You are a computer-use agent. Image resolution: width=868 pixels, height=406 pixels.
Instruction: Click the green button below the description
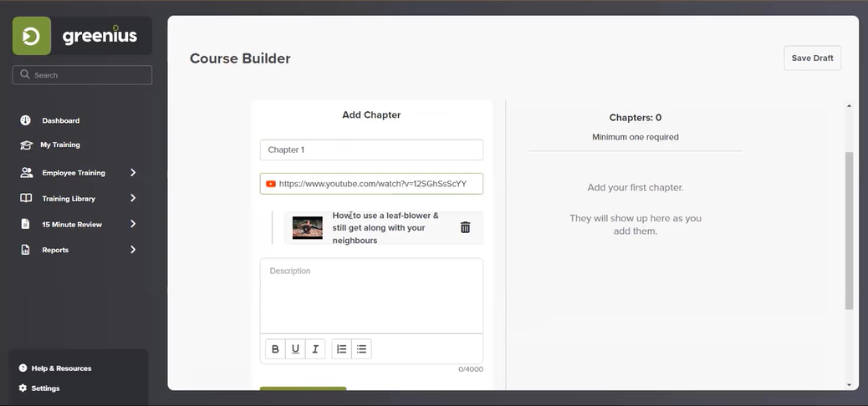(304, 388)
